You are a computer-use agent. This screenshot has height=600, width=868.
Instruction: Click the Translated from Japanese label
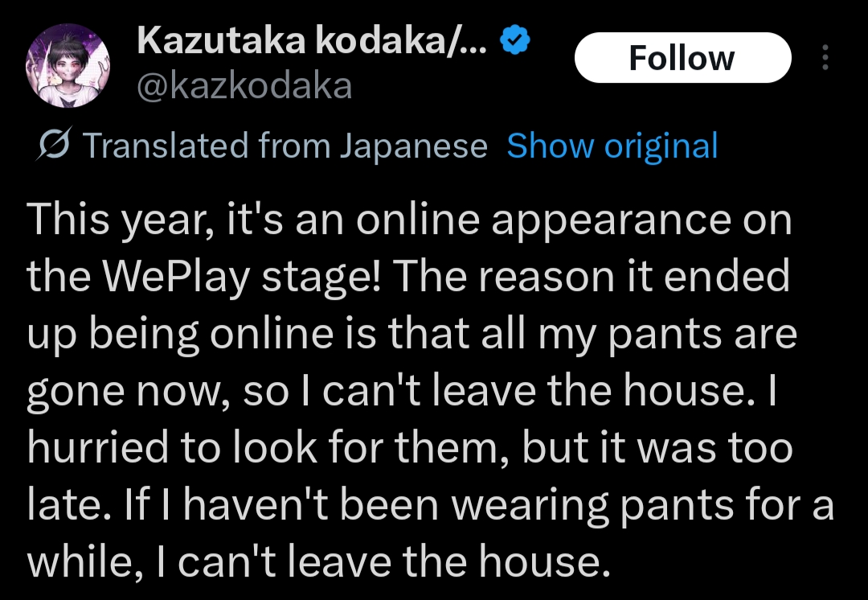tap(285, 146)
